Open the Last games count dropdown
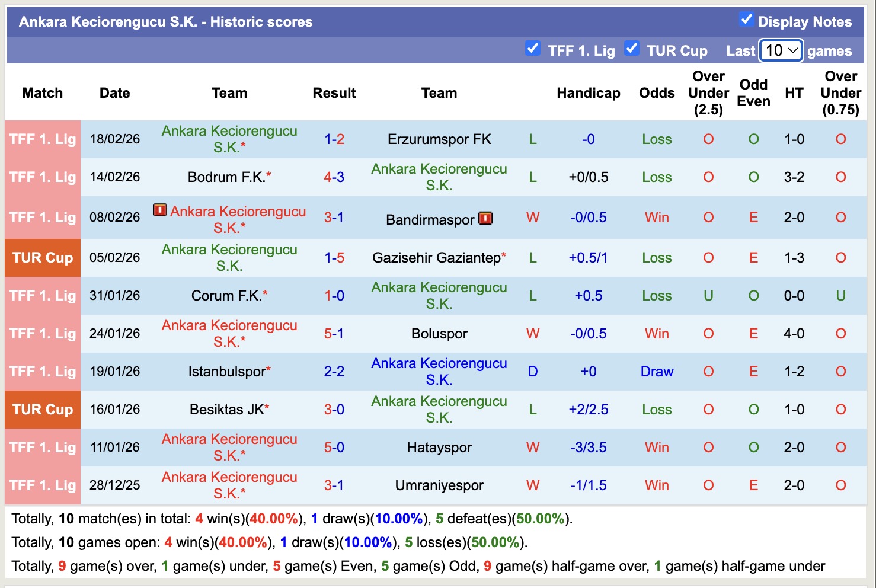Screen dimensions: 876x588 coord(780,50)
